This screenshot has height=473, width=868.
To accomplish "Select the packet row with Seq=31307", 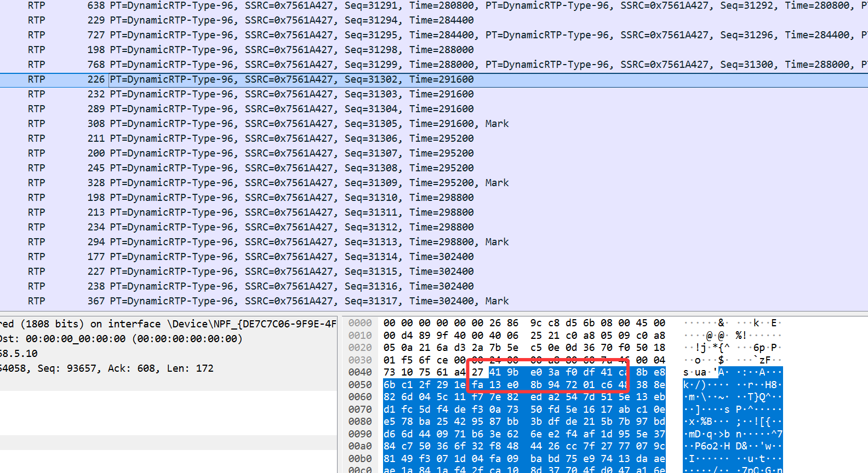I will tap(434, 153).
